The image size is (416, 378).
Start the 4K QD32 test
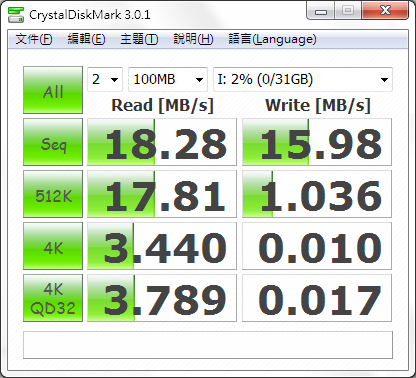53,298
